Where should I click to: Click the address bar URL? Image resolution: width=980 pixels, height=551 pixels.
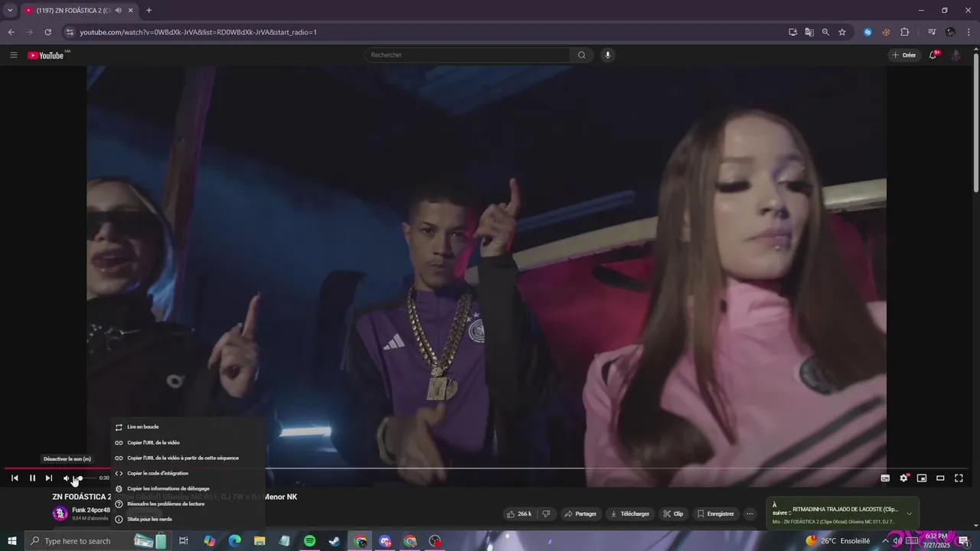tap(198, 32)
